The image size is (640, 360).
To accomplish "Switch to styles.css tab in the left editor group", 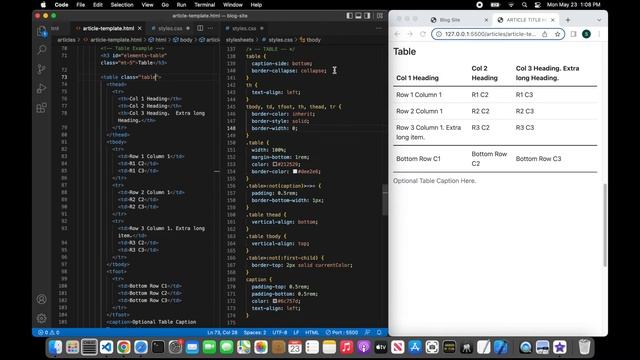I will tap(170, 28).
